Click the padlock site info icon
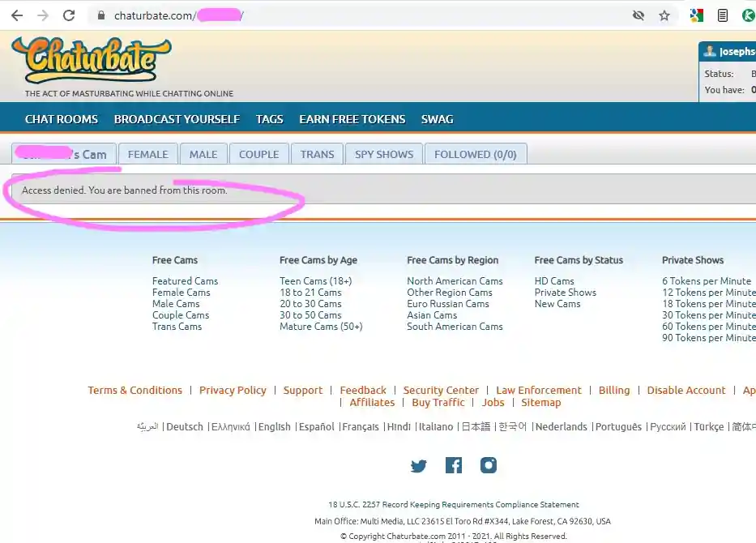The image size is (756, 543). click(x=100, y=15)
